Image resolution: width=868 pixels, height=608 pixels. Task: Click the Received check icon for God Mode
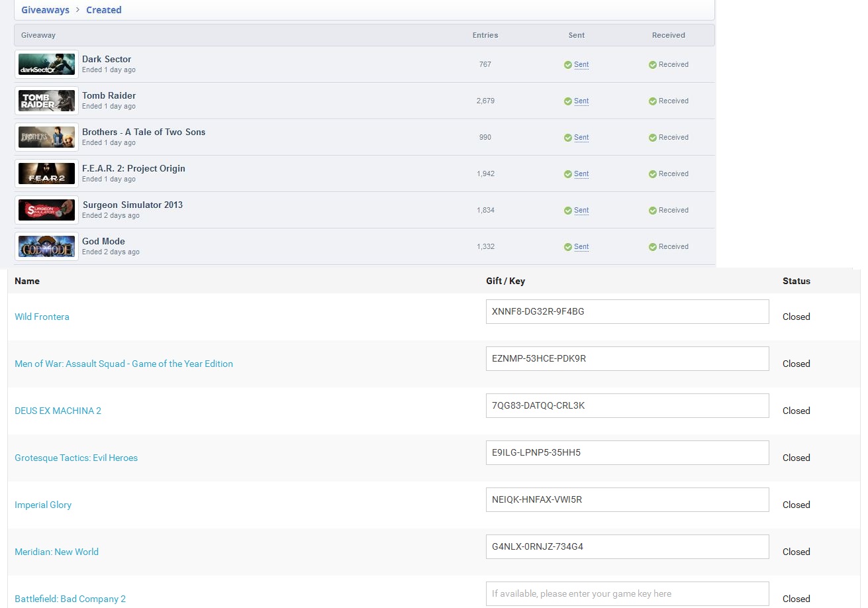pos(652,247)
